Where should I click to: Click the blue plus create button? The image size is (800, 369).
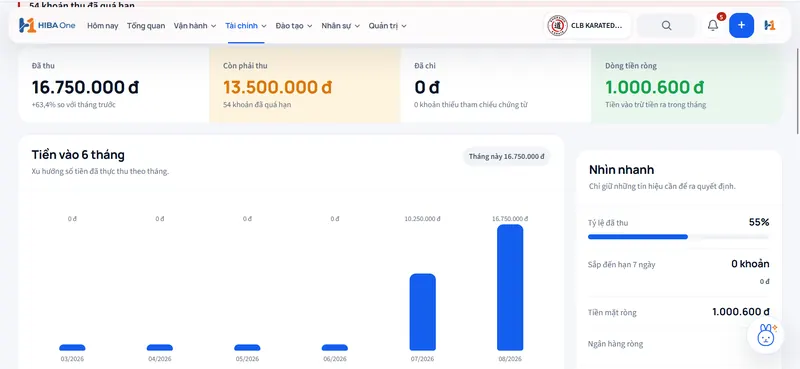pyautogui.click(x=741, y=26)
